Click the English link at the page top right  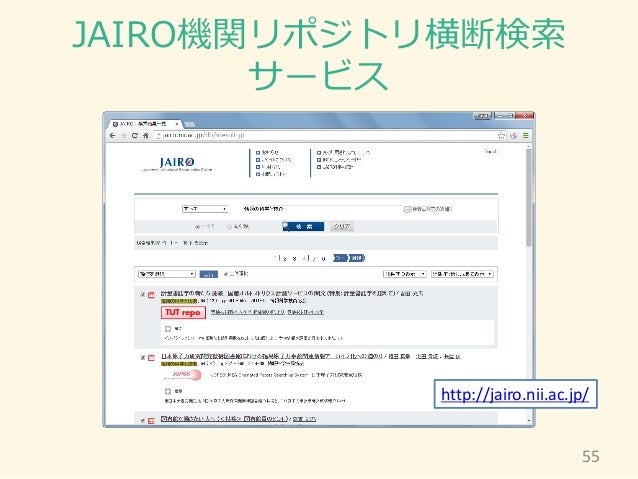tap(491, 151)
